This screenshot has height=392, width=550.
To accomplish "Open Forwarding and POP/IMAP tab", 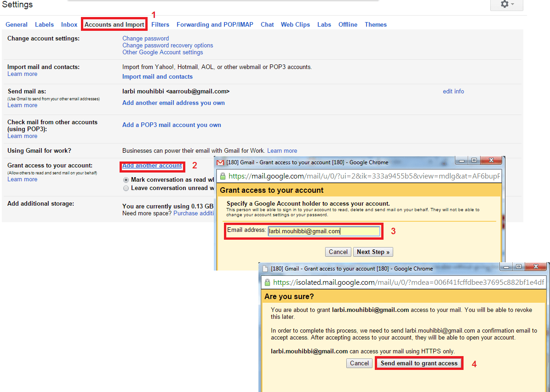I will point(215,24).
